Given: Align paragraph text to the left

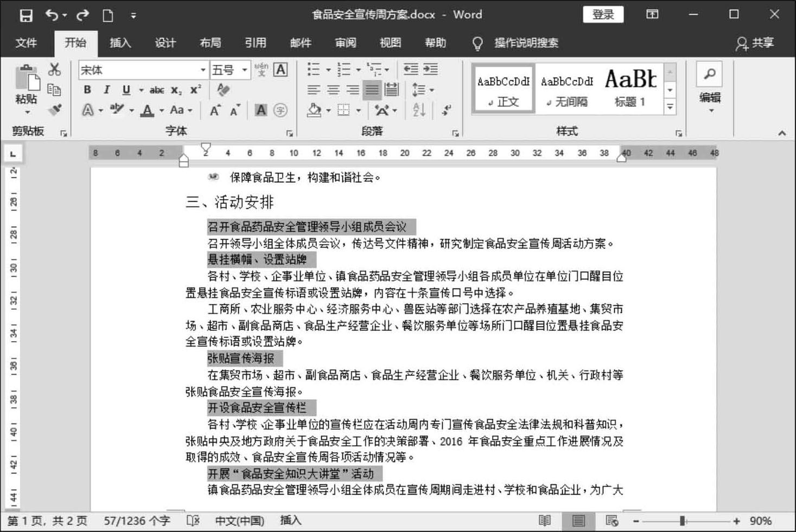Looking at the screenshot, I should [314, 90].
